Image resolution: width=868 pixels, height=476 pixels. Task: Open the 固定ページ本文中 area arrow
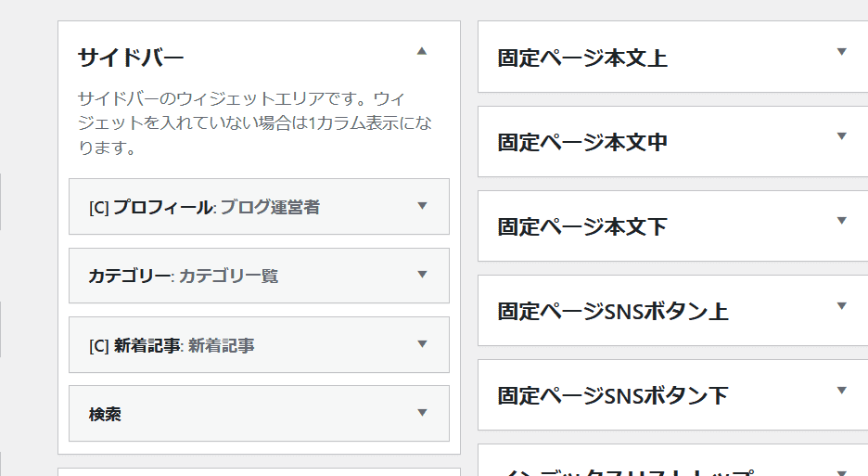pos(842,136)
